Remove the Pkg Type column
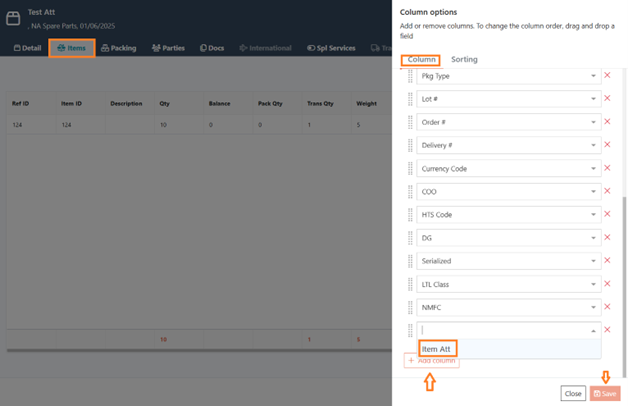Screen dimensions: 628x406 (x=607, y=75)
